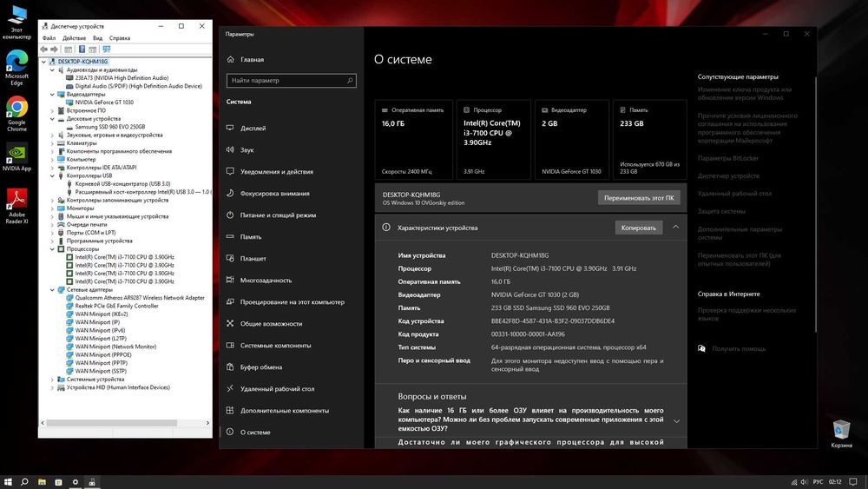This screenshot has height=489, width=868.
Task: Open Вид menu in Device Manager
Action: tap(97, 38)
